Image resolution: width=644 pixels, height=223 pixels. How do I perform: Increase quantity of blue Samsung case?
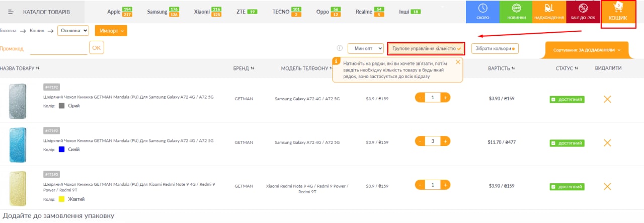click(x=445, y=141)
